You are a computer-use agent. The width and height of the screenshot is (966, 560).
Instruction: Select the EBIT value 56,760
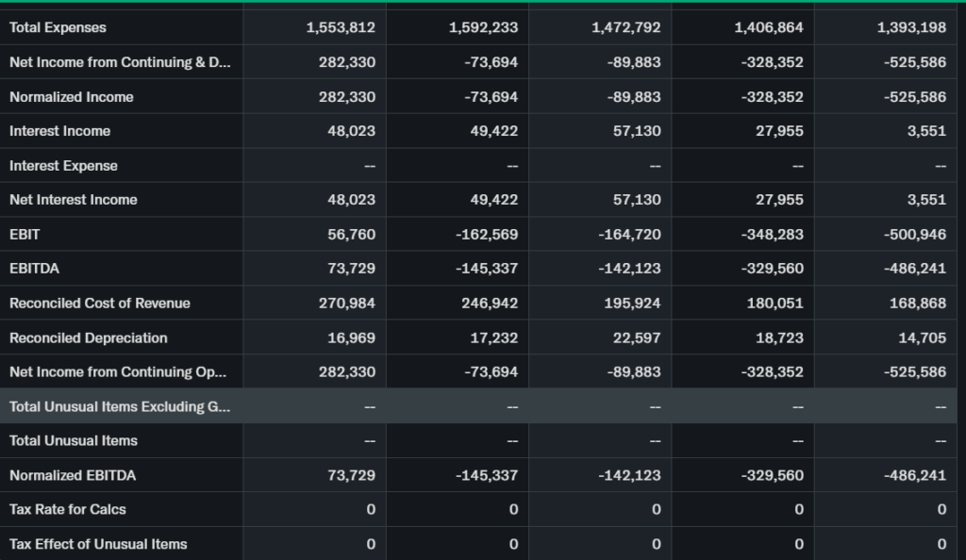point(351,234)
